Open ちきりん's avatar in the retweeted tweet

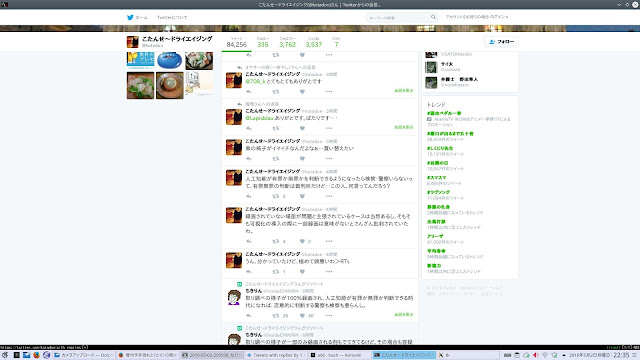(234, 297)
